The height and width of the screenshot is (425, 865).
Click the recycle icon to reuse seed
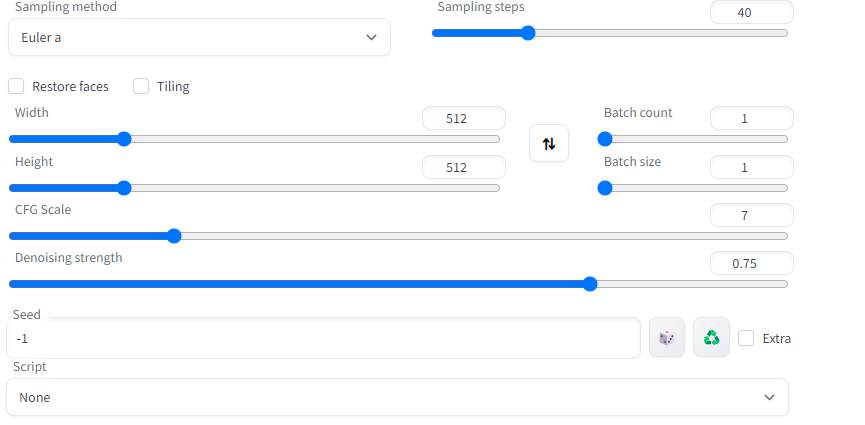point(711,338)
